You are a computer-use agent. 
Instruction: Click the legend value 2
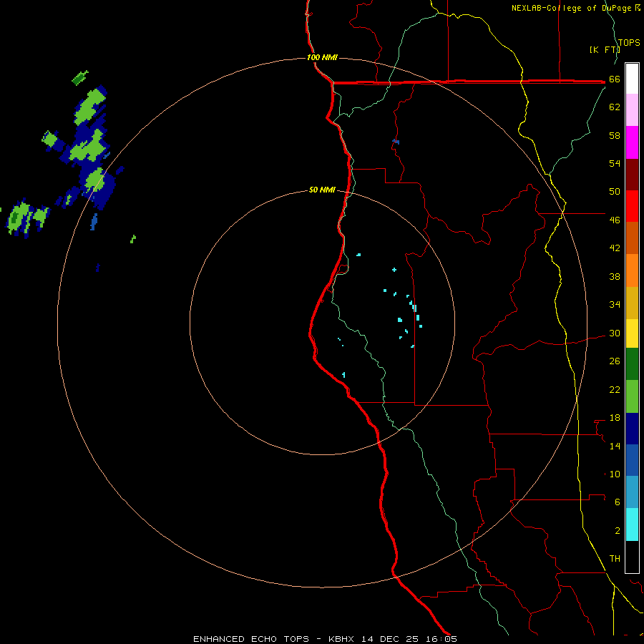tap(618, 531)
